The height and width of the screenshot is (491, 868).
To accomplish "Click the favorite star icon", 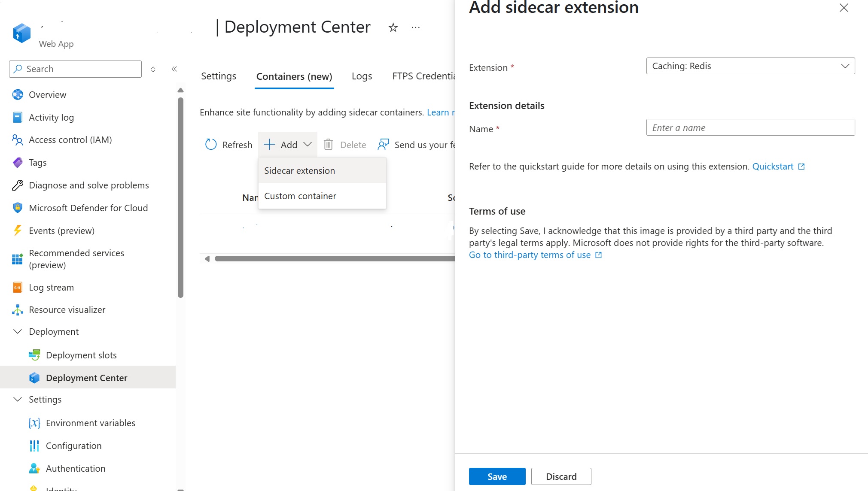I will pos(393,28).
